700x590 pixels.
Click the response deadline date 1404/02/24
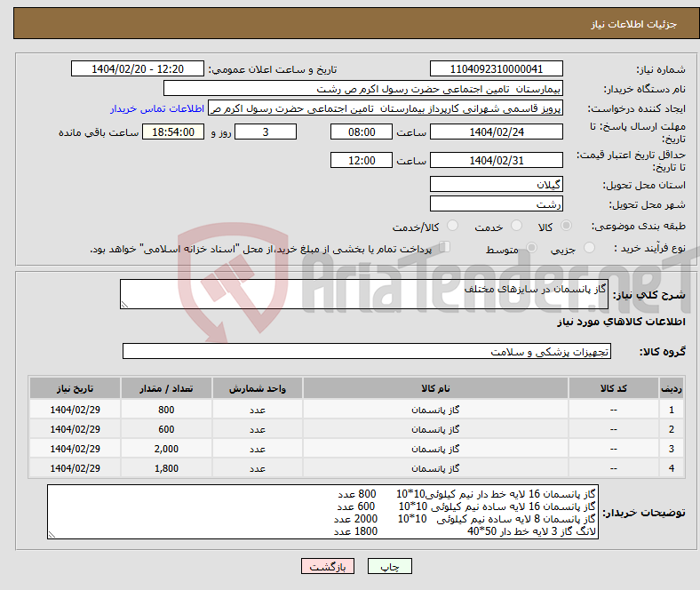coord(496,132)
